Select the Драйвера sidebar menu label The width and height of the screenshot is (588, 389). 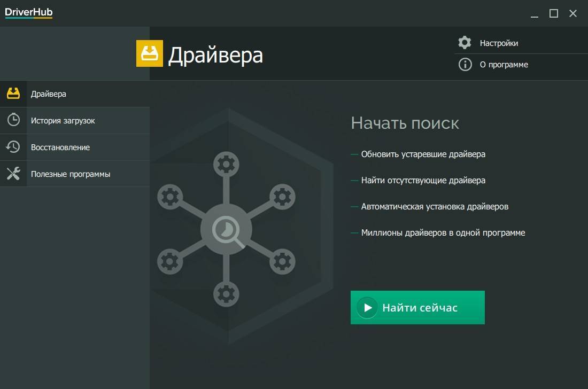click(x=49, y=94)
